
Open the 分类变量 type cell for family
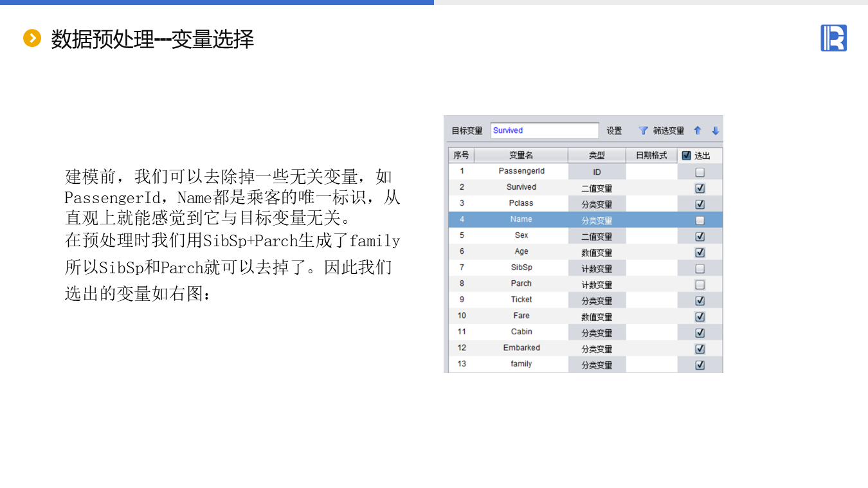(x=597, y=365)
